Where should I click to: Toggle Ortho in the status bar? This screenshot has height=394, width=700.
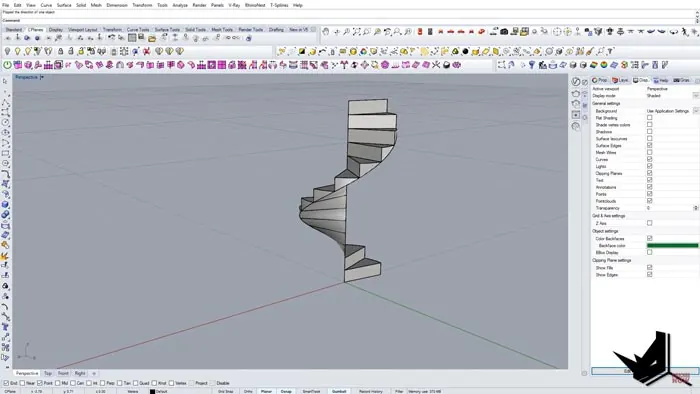point(248,391)
